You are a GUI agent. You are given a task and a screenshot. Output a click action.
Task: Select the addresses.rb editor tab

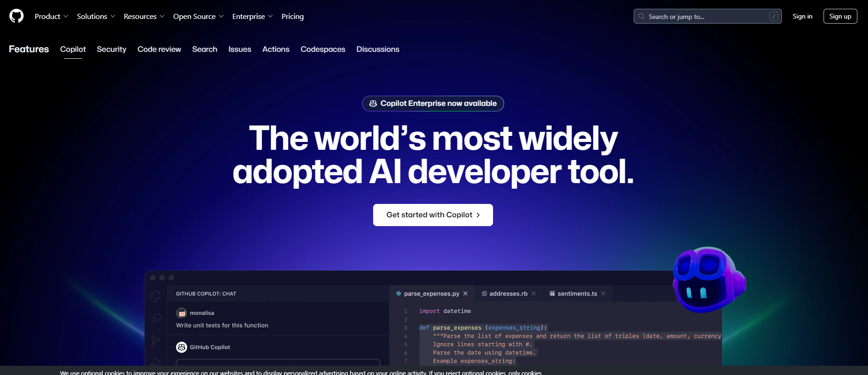click(x=508, y=294)
